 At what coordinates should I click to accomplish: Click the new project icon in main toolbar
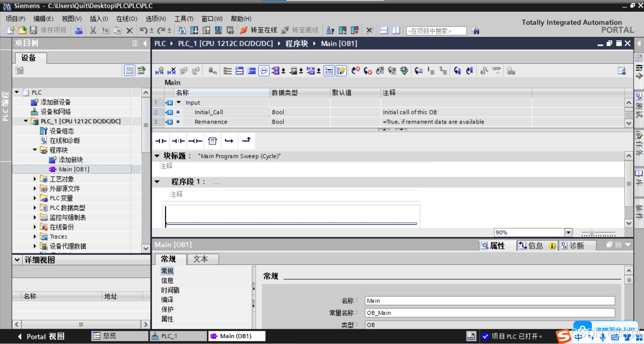[11, 30]
